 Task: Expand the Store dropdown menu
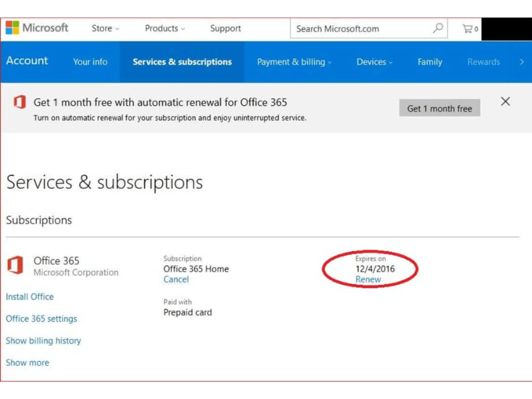pos(105,29)
